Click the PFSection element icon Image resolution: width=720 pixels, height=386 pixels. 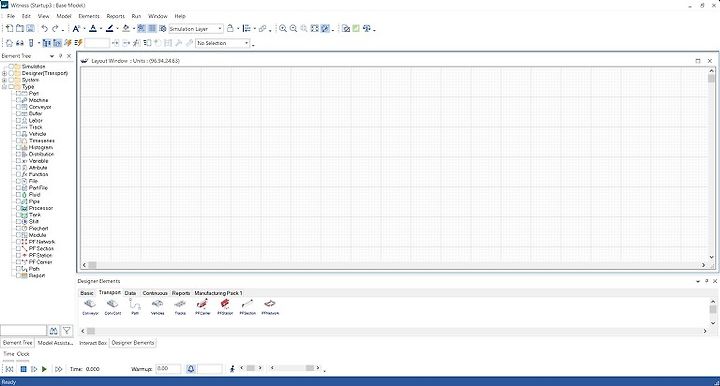[248, 304]
